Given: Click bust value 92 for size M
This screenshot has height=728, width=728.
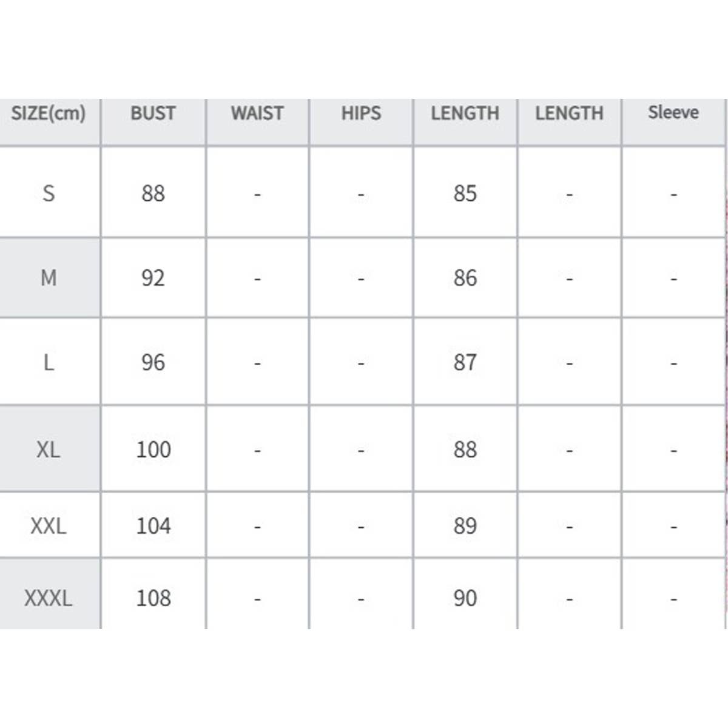Looking at the screenshot, I should (x=153, y=278).
